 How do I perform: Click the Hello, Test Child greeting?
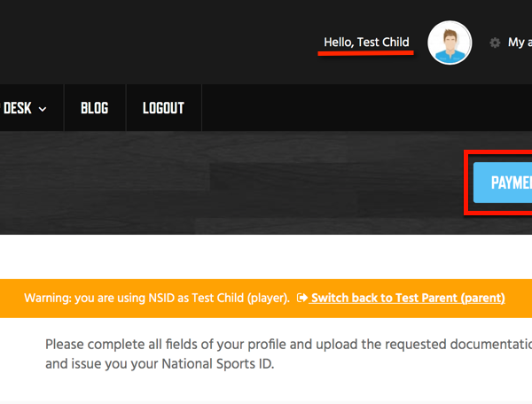[366, 42]
